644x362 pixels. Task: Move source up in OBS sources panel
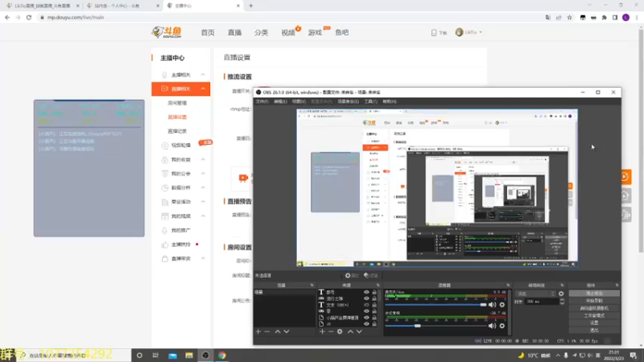[350, 331]
